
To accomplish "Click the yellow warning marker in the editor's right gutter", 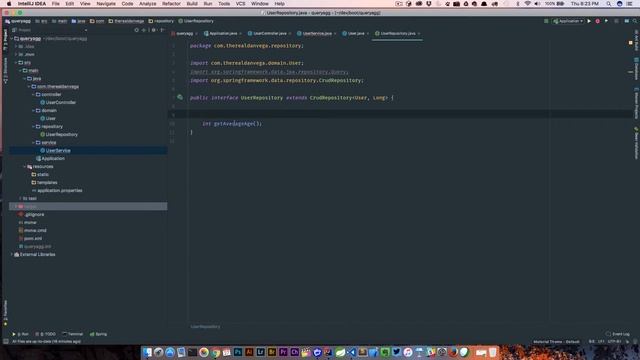I will [x=631, y=42].
